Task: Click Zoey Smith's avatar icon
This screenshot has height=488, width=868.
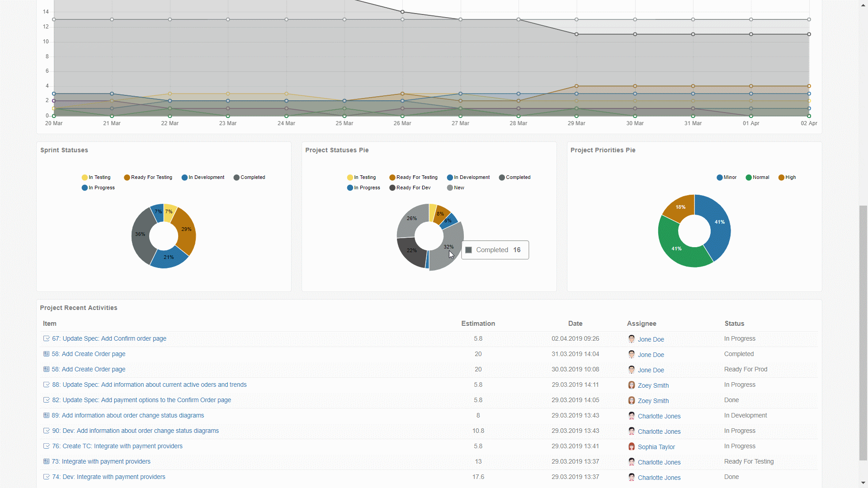Action: click(632, 385)
